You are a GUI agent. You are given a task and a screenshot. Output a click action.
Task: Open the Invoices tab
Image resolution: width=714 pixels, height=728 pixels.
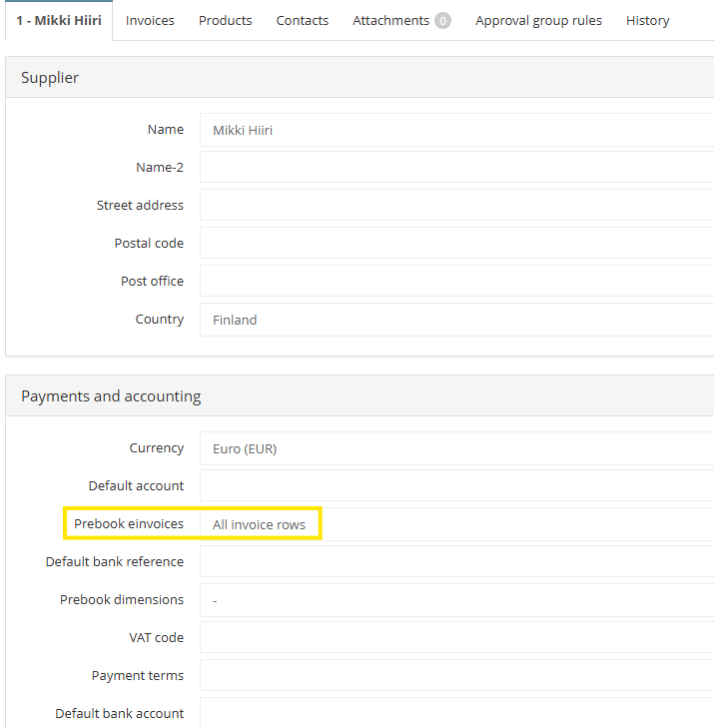coord(150,20)
